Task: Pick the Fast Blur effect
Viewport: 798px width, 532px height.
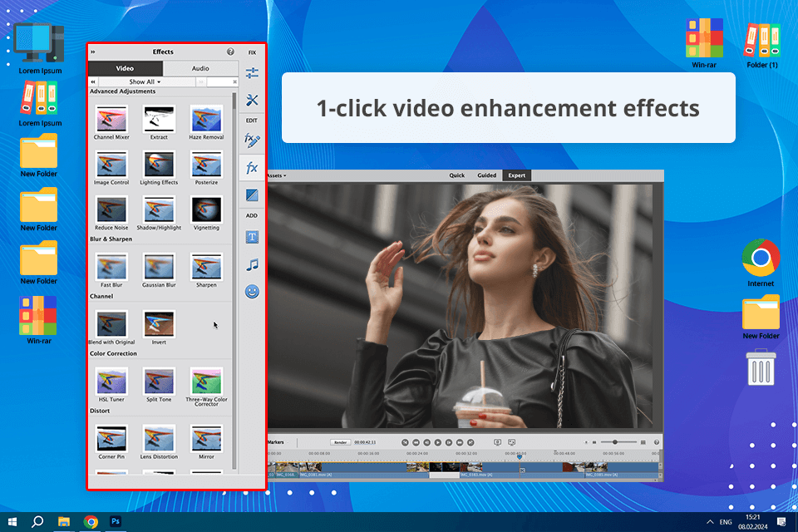Action: (x=111, y=270)
